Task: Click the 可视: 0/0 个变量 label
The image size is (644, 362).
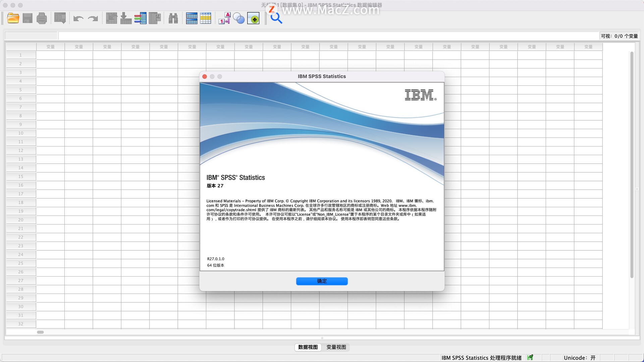Action: point(619,36)
